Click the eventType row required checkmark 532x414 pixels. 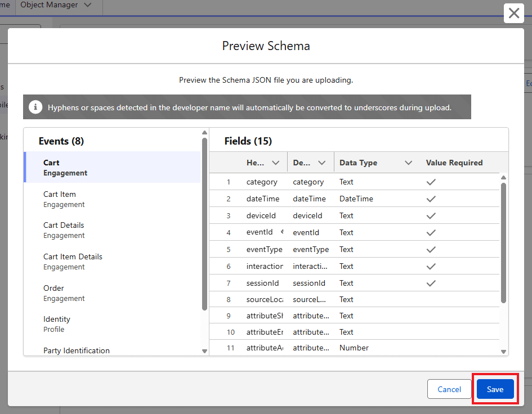tap(431, 250)
